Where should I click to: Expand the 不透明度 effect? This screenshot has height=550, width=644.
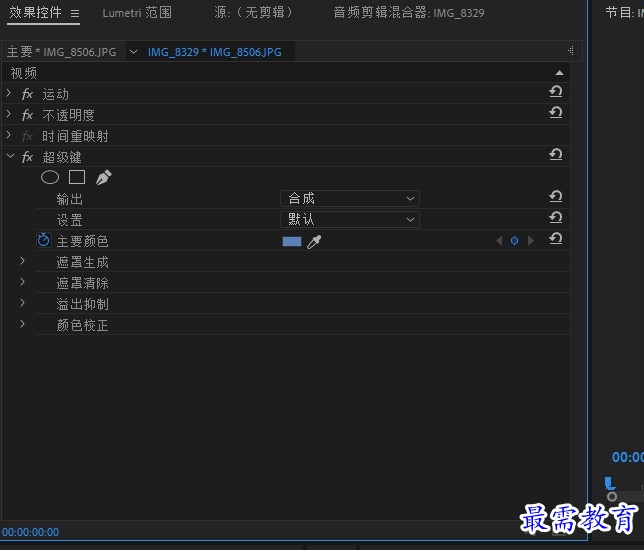9,115
